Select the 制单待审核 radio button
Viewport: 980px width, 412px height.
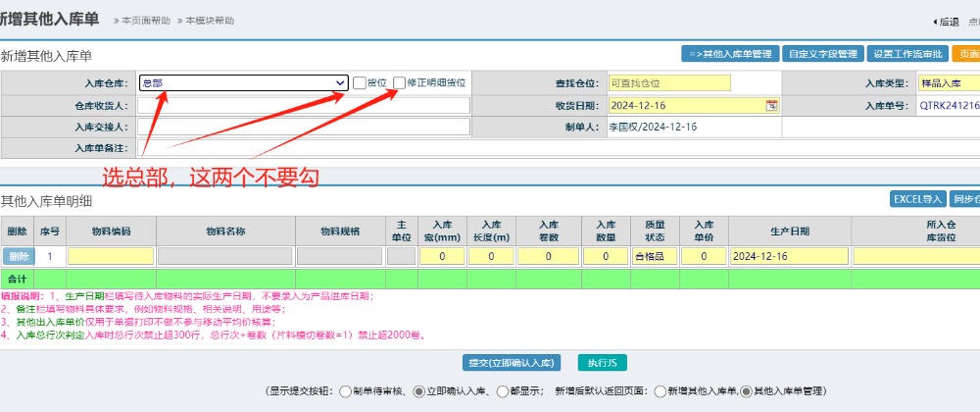346,391
